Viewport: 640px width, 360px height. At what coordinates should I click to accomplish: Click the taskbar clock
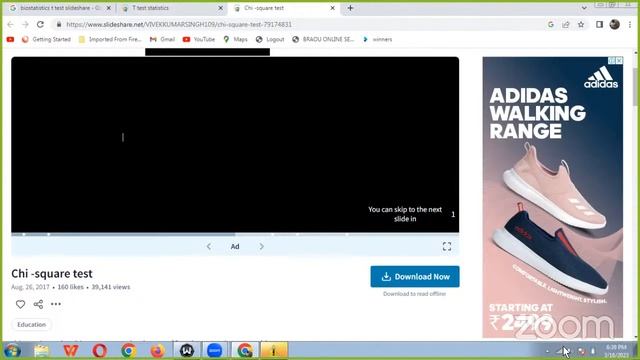click(616, 351)
